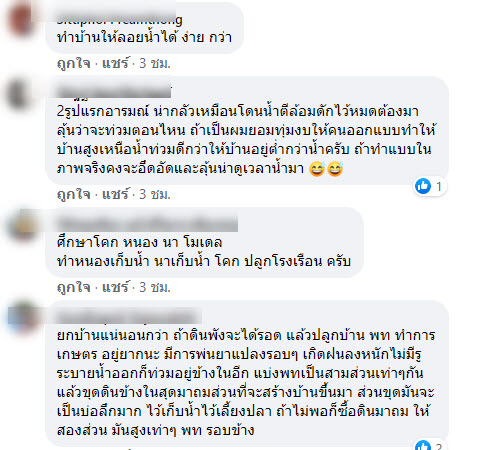Open blurred profile name above ยกบ้านแน่นอนกว่า comment
Screen dimensions: 486x450
[129, 316]
